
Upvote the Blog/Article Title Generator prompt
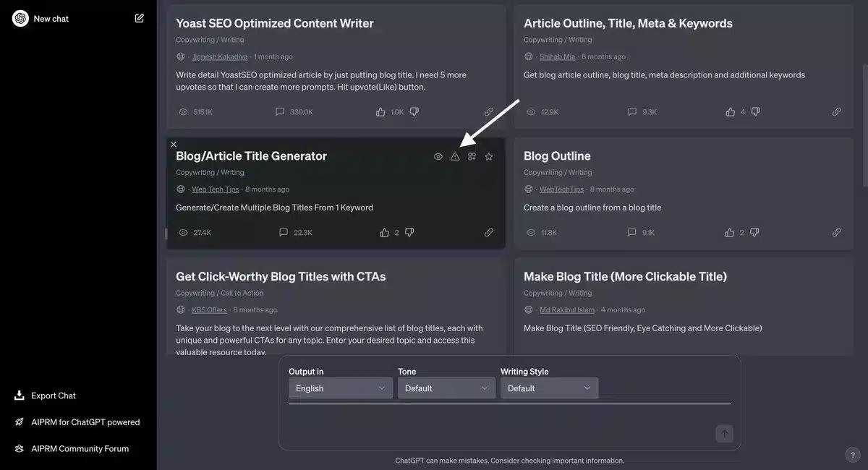(384, 233)
